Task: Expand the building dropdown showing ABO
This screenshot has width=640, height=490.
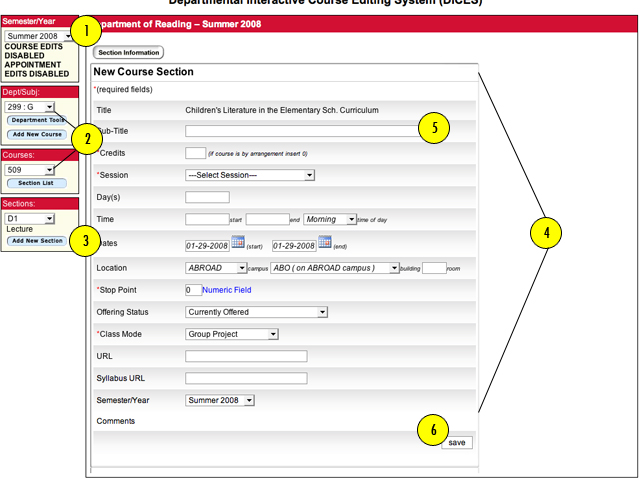Action: point(335,268)
